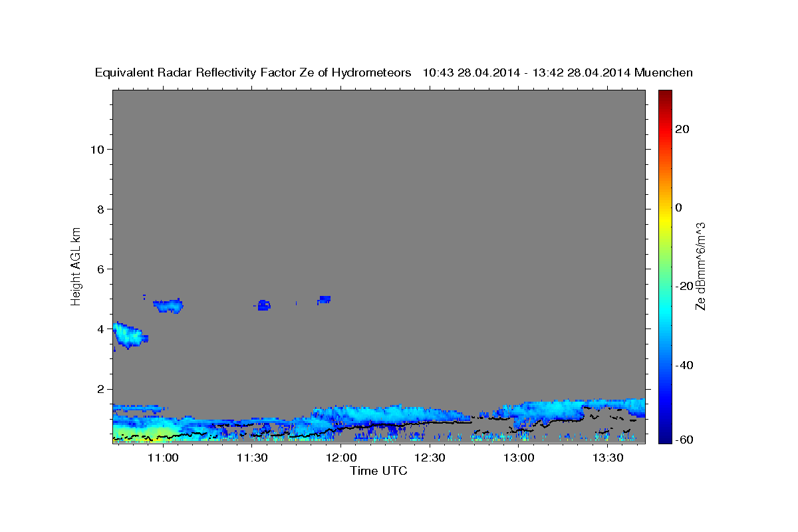Screen dimensions: 798x532
Task: Click the 'Ze dBmm^6/m^3' colorbar label
Action: pyautogui.click(x=700, y=266)
